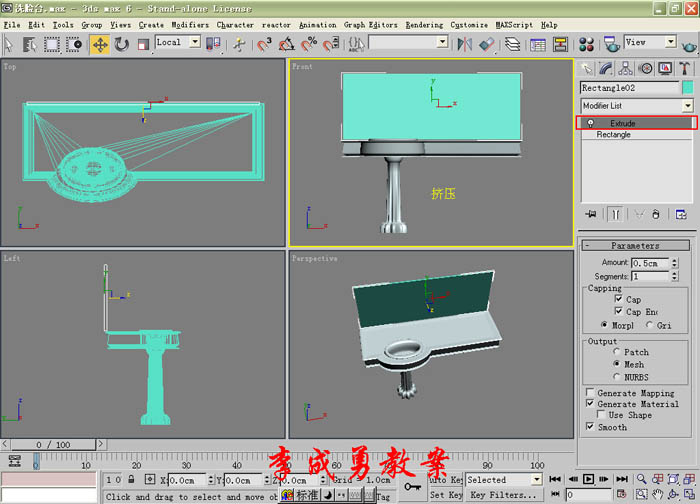Open Key Filters dialog button
The width and height of the screenshot is (700, 504).
click(504, 495)
